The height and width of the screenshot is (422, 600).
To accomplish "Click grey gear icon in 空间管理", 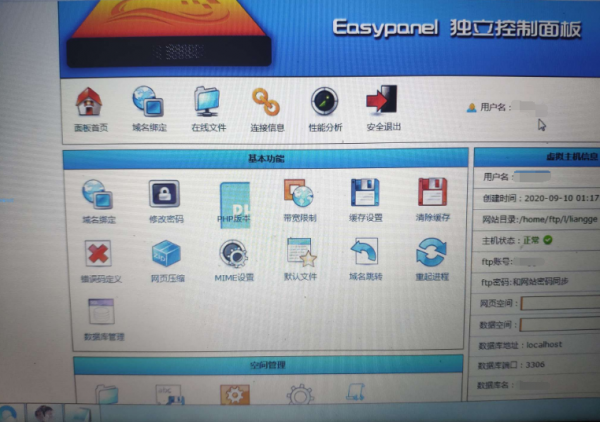I will point(301,394).
